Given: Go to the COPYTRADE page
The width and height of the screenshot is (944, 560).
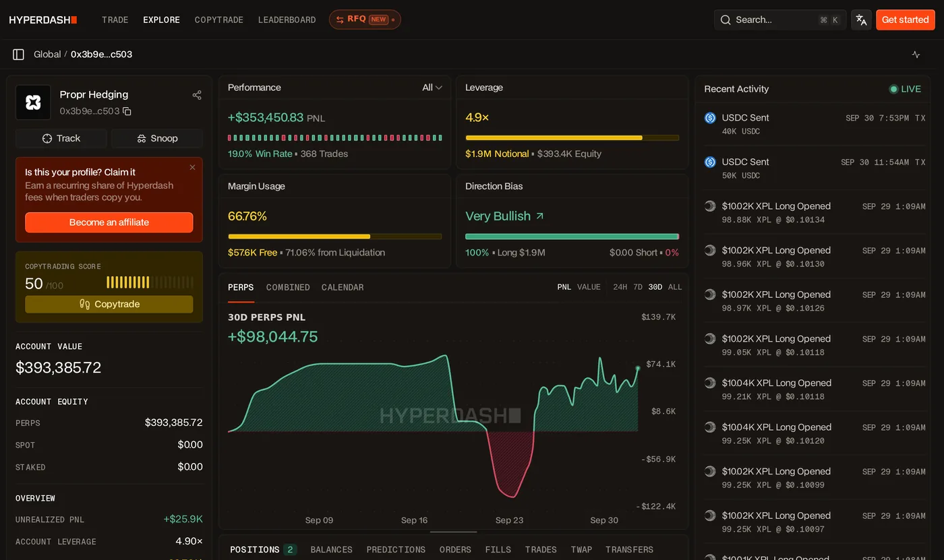Looking at the screenshot, I should (x=219, y=20).
